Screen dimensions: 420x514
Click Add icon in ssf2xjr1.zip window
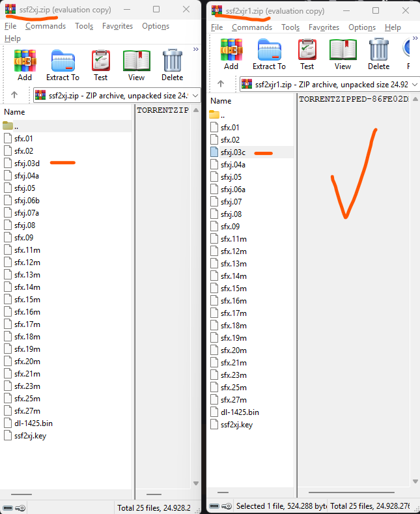pos(231,54)
